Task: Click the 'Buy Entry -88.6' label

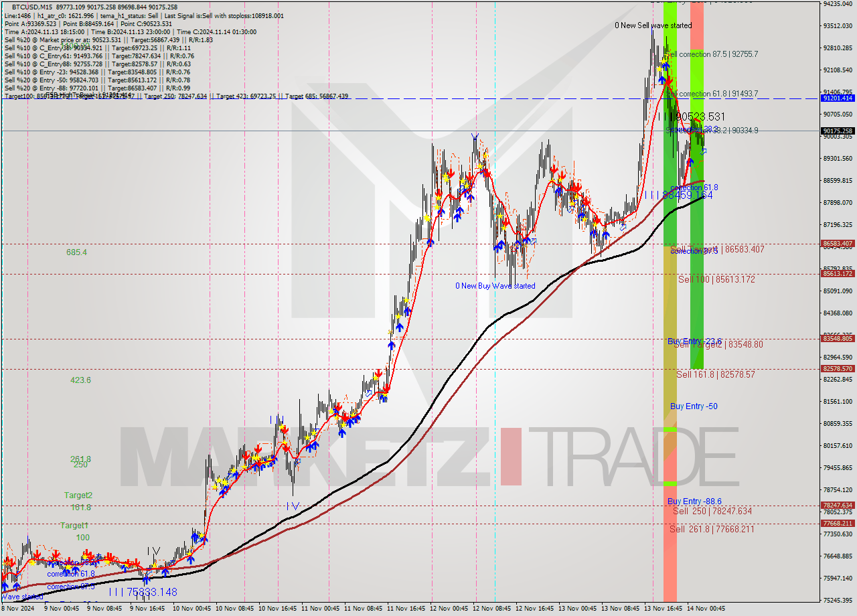Action: pyautogui.click(x=694, y=502)
